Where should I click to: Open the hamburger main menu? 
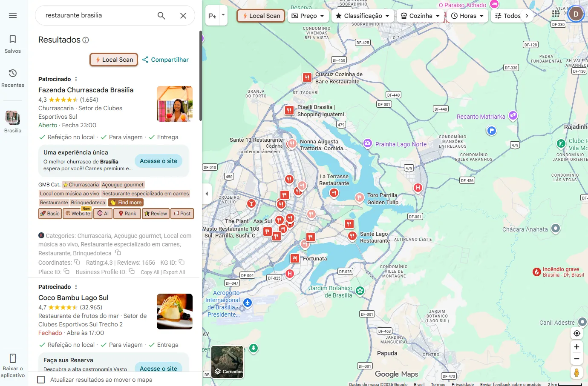click(x=13, y=15)
